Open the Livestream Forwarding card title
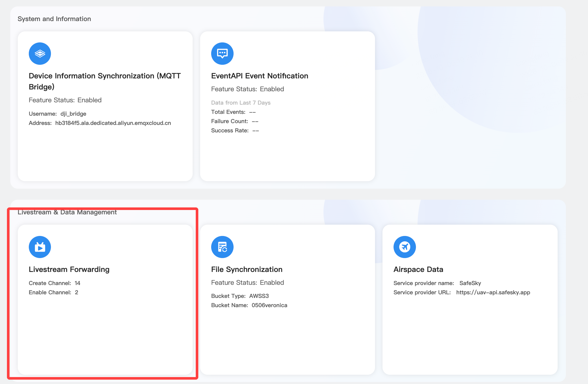Image resolution: width=588 pixels, height=384 pixels. click(x=69, y=269)
